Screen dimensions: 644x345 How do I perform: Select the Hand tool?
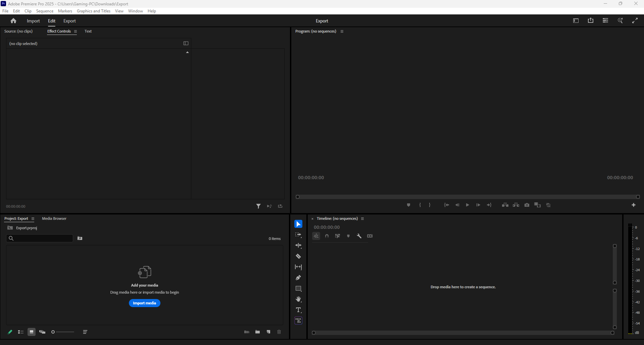click(298, 299)
